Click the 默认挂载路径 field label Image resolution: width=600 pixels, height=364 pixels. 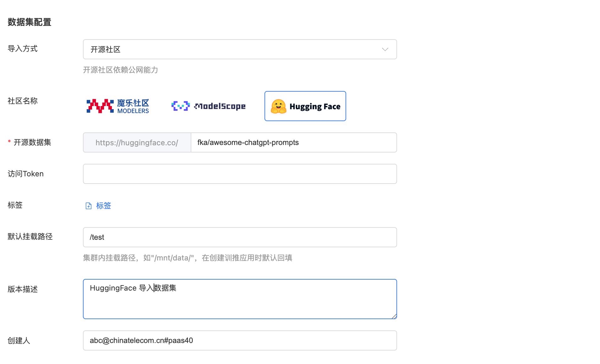30,237
